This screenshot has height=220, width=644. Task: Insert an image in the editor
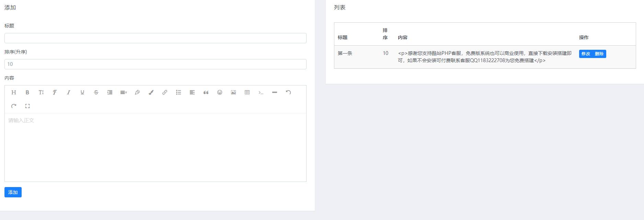click(233, 92)
